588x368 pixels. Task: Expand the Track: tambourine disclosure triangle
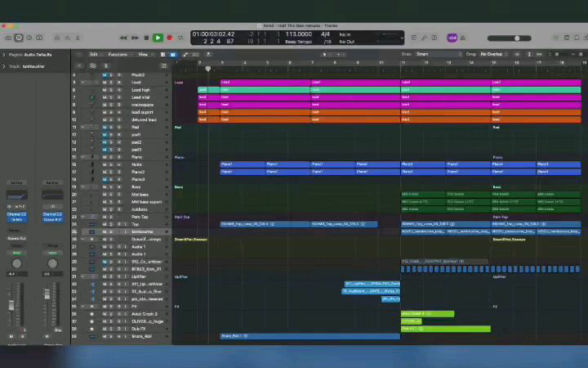tap(4, 65)
